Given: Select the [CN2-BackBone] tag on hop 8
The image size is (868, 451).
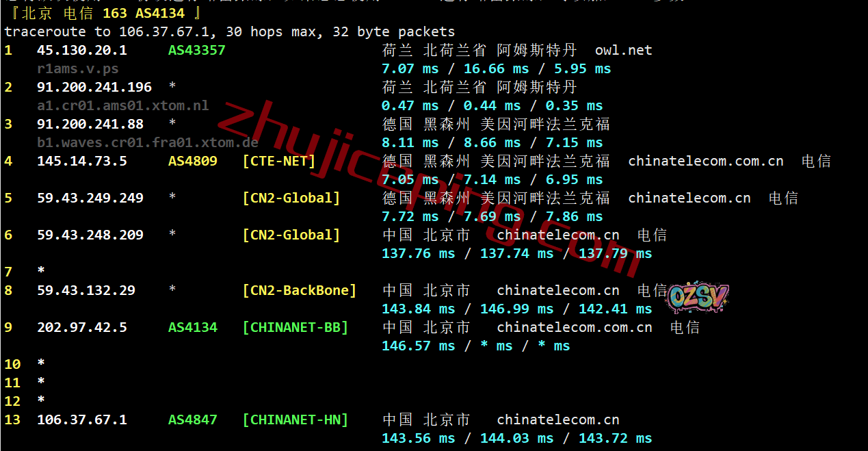Looking at the screenshot, I should (x=300, y=290).
